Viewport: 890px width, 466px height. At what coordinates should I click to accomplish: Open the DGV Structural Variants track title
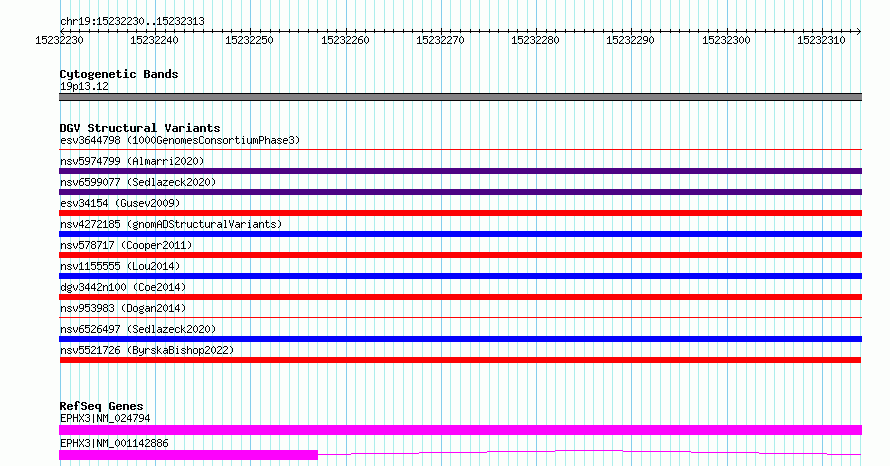[x=140, y=128]
